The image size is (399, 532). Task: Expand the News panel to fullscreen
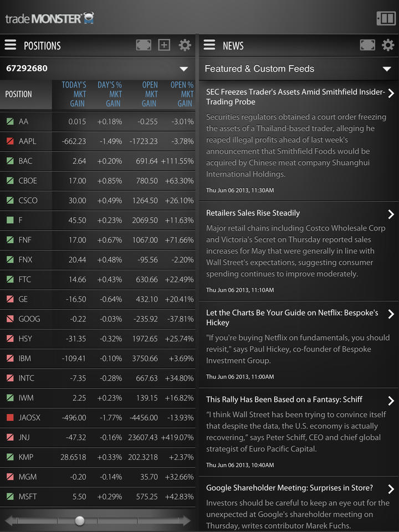point(367,45)
